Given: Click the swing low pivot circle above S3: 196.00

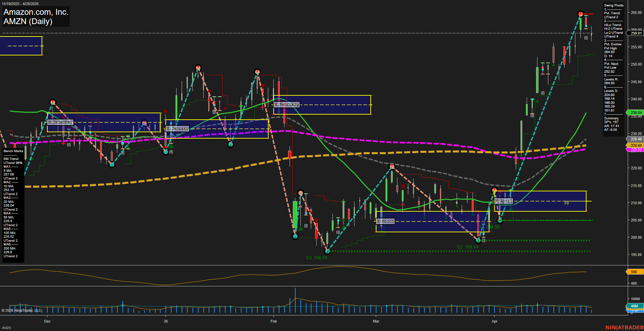Looking at the screenshot, I should click(327, 251).
